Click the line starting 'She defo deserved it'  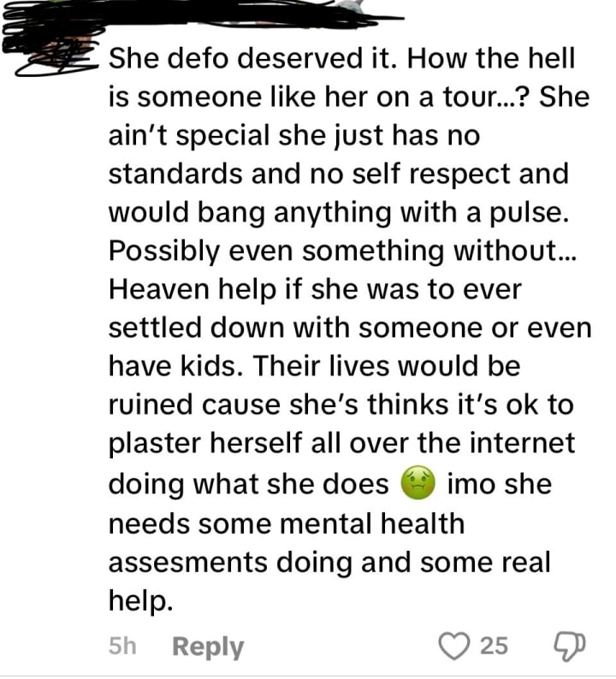tap(341, 58)
